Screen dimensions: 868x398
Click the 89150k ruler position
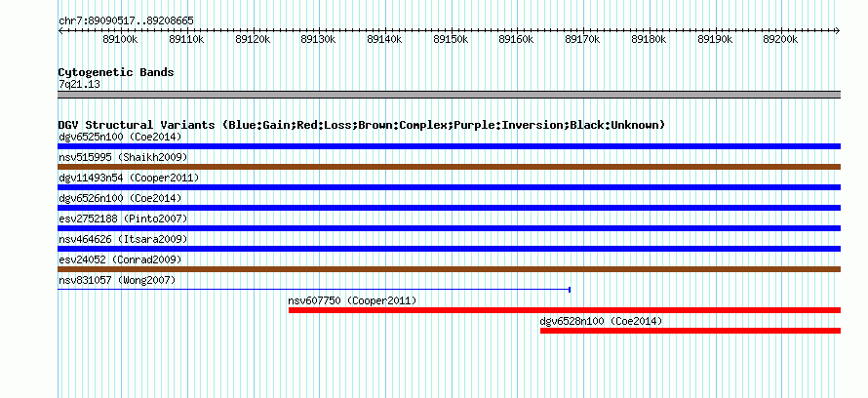451,39
